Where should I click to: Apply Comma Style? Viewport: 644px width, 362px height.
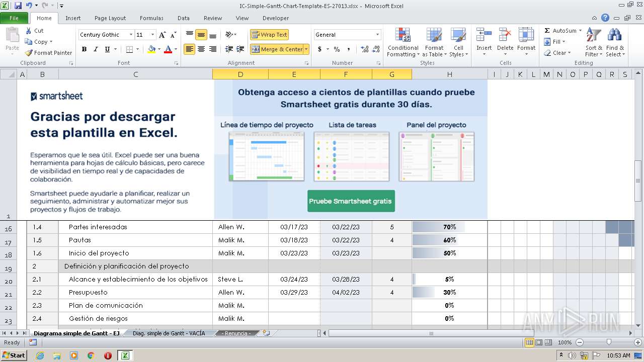pyautogui.click(x=349, y=49)
